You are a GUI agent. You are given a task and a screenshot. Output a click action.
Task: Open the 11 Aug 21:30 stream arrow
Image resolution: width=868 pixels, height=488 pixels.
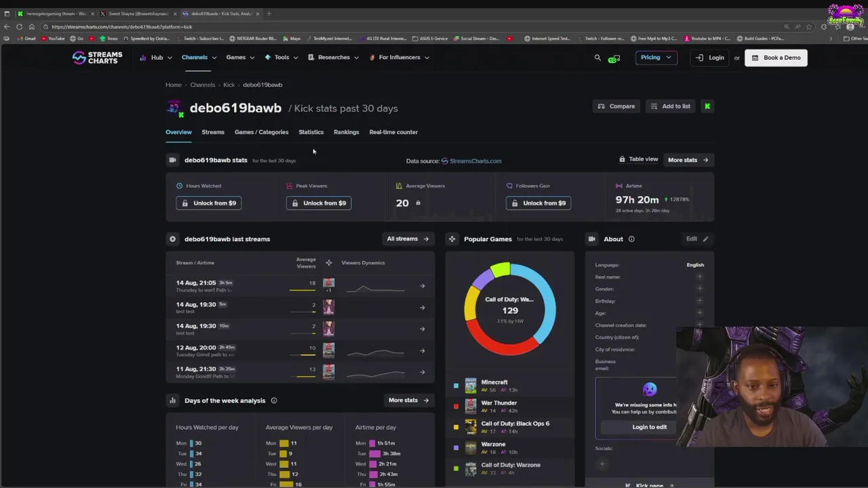pyautogui.click(x=422, y=372)
